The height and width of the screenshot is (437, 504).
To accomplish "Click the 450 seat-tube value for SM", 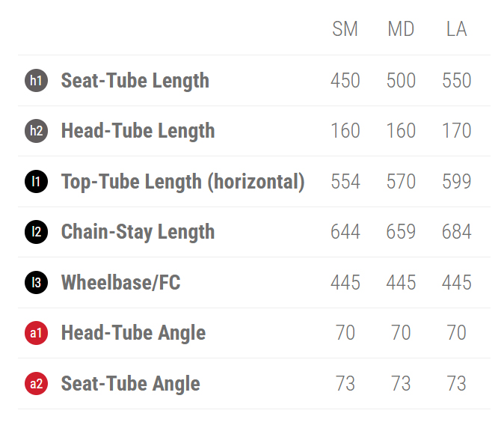I will [x=345, y=81].
